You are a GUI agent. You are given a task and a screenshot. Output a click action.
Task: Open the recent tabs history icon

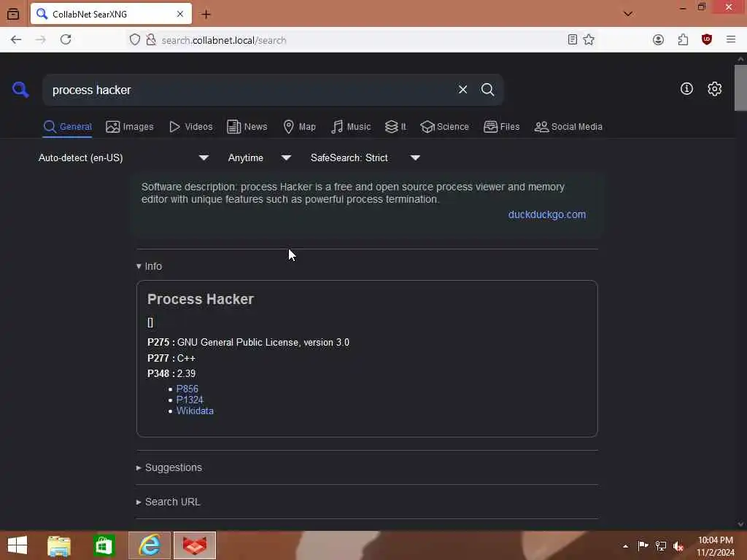13,15
